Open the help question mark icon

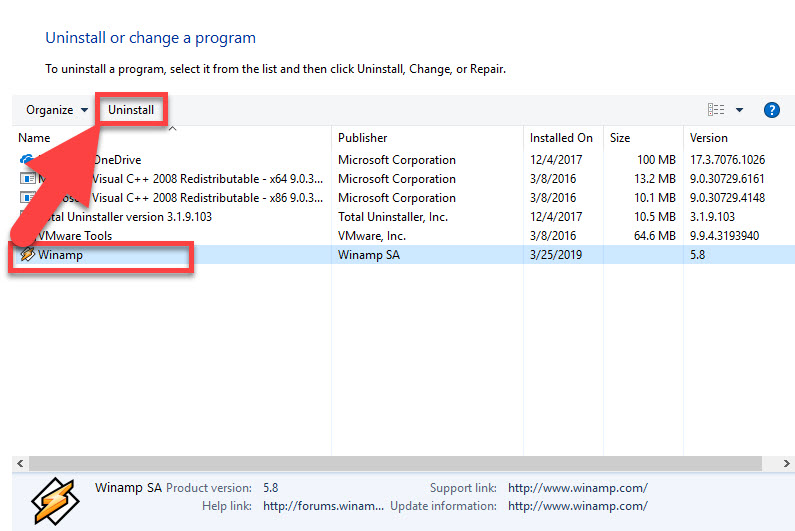(x=771, y=110)
